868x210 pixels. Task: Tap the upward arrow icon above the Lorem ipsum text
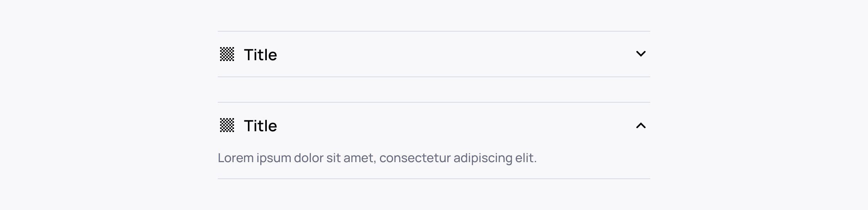point(641,125)
